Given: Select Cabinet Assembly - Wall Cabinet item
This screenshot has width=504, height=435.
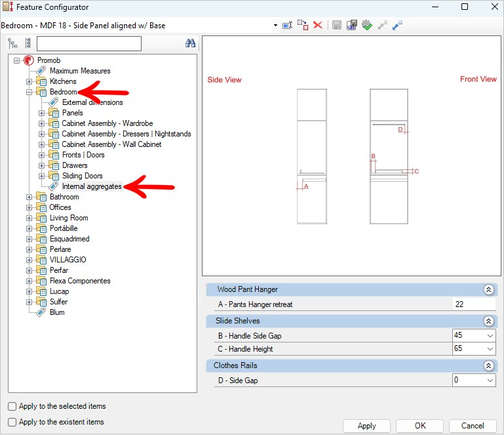Looking at the screenshot, I should [111, 144].
